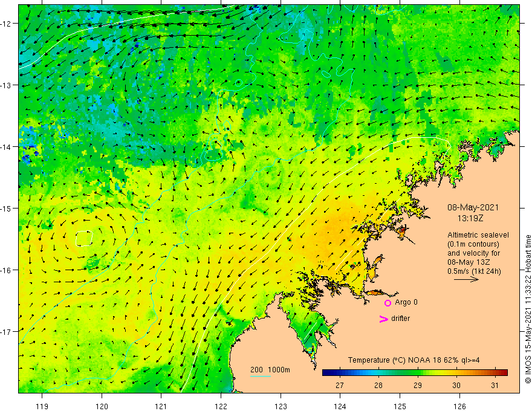Click the temperature color bar near 27
This screenshot has width=532, height=411.
(x=339, y=373)
